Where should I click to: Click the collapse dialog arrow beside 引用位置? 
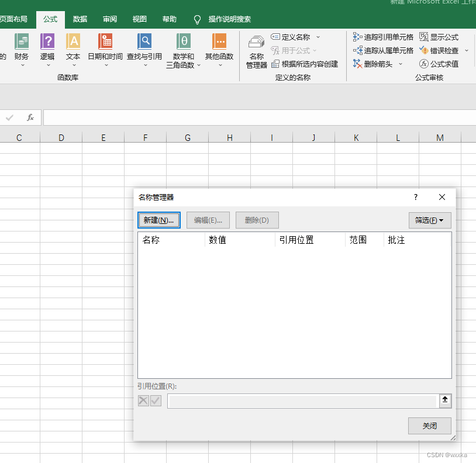click(x=445, y=400)
